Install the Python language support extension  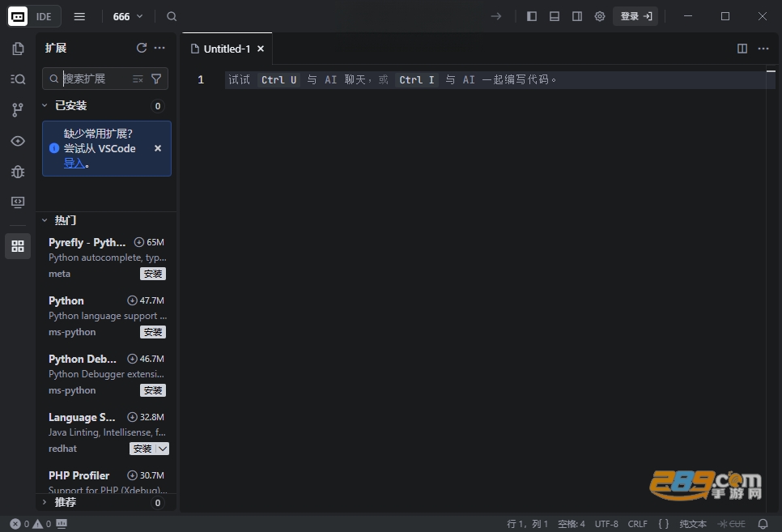153,332
